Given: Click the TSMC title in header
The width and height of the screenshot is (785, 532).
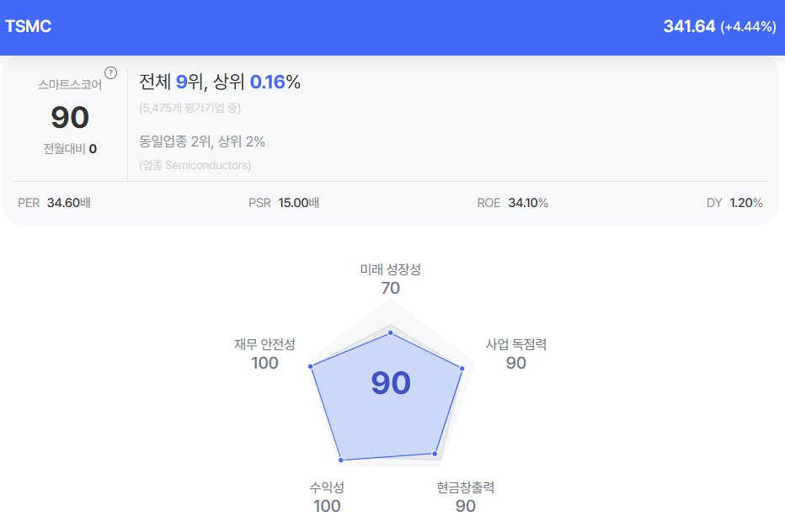Looking at the screenshot, I should (x=29, y=26).
